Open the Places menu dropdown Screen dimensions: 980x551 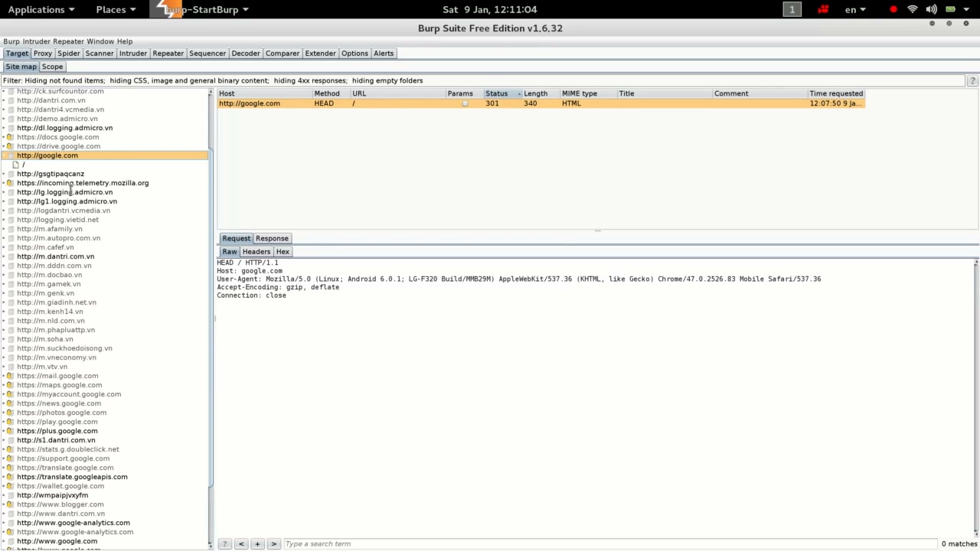pos(116,9)
